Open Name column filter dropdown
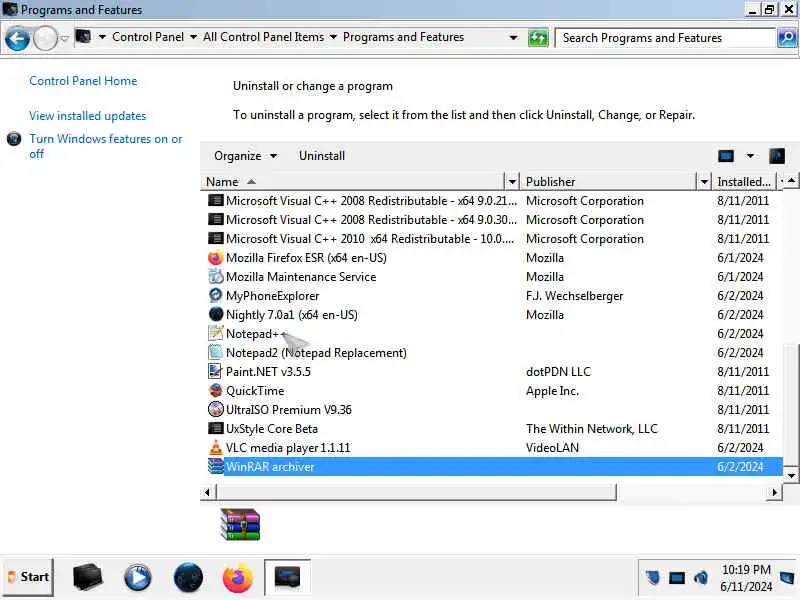The height and width of the screenshot is (600, 800). [512, 182]
